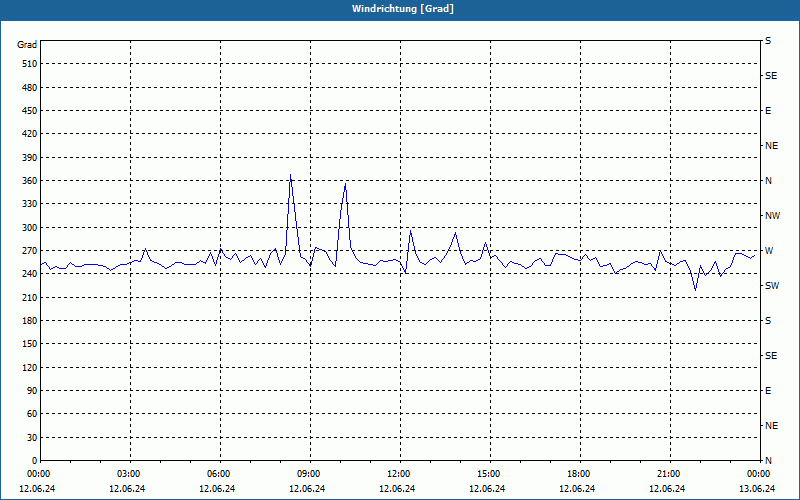
Task: Click the NE compass label level with 390
Action: coord(771,146)
